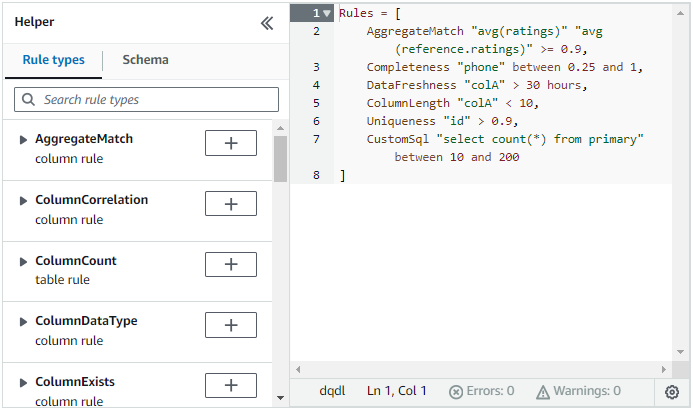Click the Errors status indicator
Image resolution: width=693 pixels, height=408 pixels.
tap(482, 391)
